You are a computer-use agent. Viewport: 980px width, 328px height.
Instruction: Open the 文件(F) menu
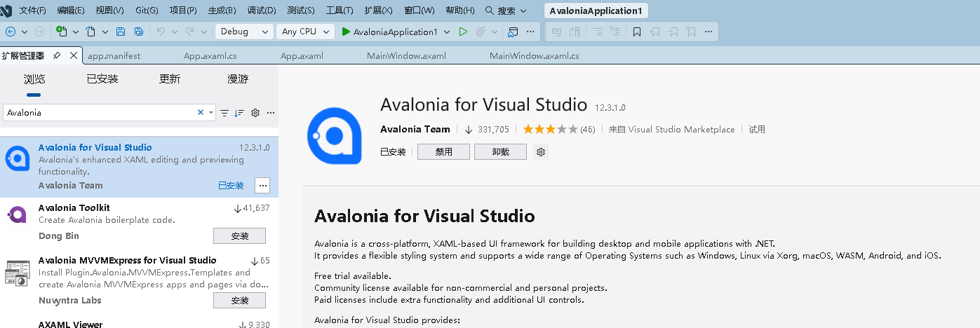pyautogui.click(x=33, y=11)
